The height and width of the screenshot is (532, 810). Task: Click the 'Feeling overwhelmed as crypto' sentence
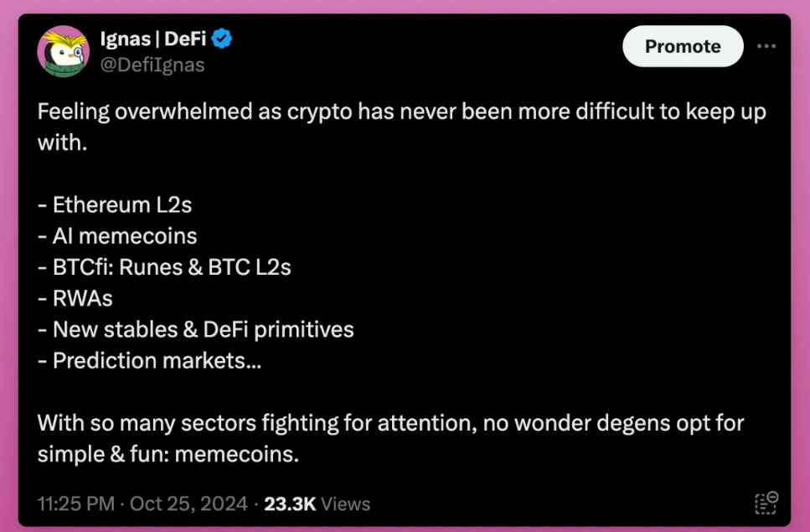402,127
